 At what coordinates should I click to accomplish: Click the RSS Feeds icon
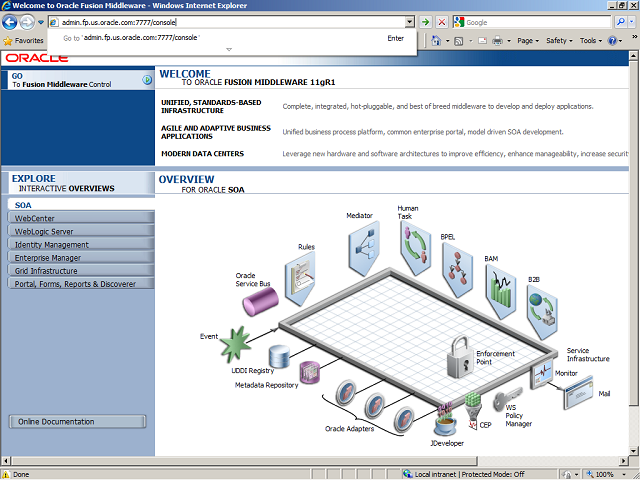tap(459, 41)
